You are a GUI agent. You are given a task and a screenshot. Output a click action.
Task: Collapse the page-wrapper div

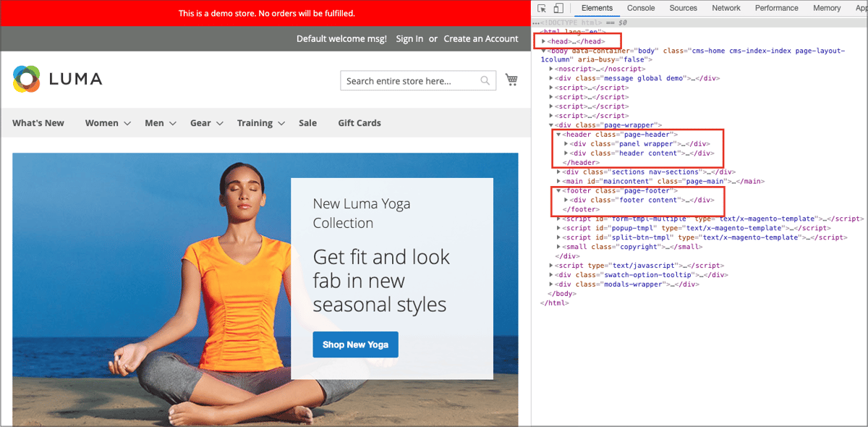tap(550, 124)
